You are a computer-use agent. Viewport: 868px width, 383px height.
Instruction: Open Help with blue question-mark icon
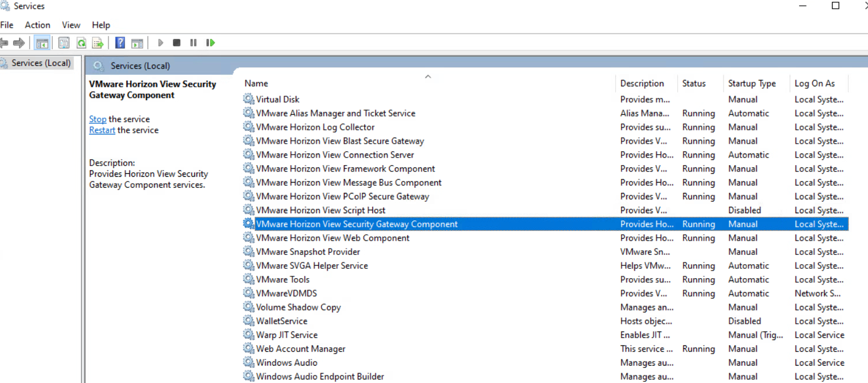coord(120,43)
